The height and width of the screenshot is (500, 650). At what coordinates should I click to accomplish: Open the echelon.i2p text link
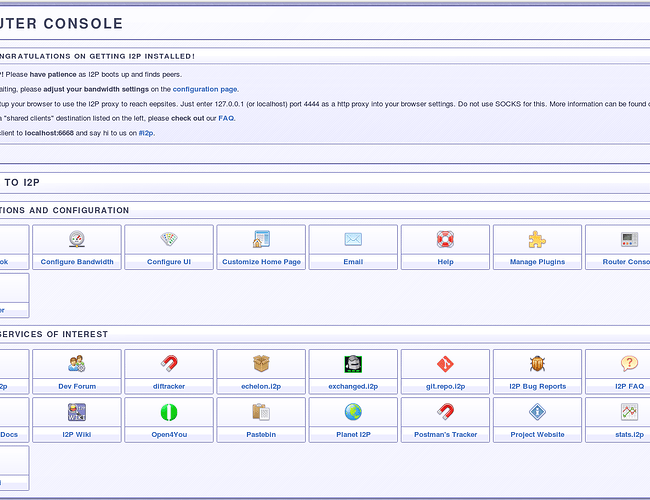(x=261, y=386)
